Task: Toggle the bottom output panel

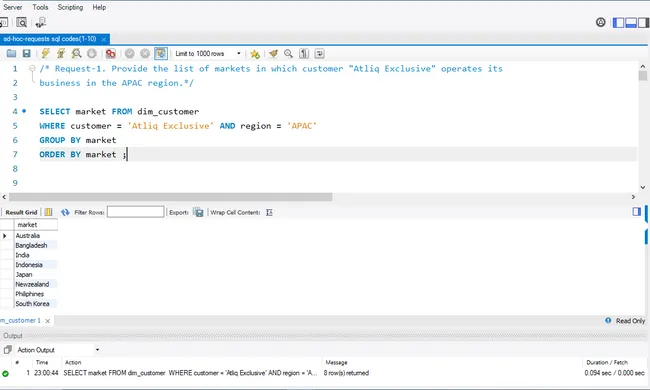Action: tap(631, 23)
